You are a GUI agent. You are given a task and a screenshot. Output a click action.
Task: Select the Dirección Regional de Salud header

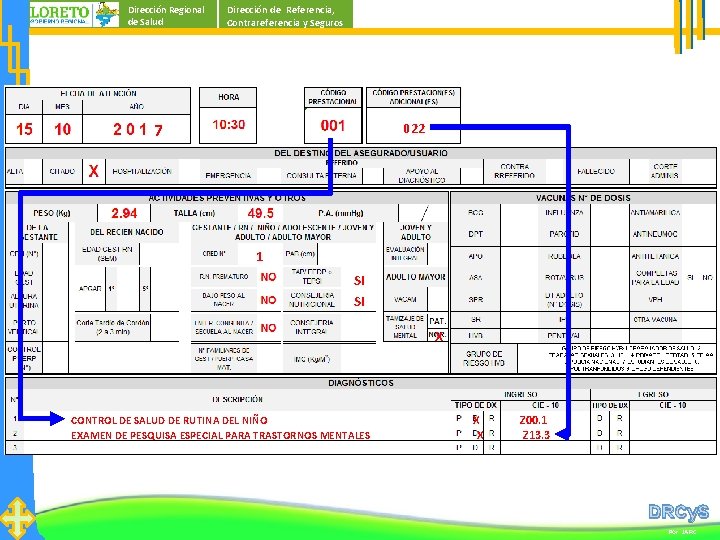click(166, 16)
